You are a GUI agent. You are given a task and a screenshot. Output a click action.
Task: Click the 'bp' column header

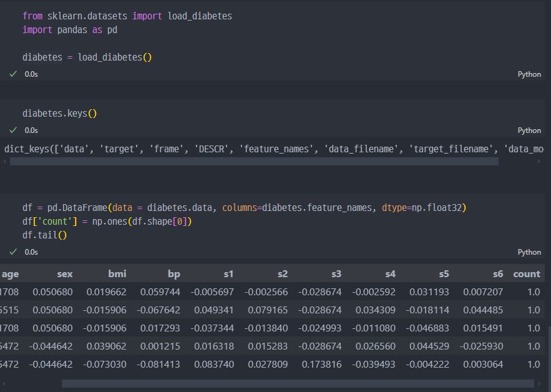coord(174,274)
